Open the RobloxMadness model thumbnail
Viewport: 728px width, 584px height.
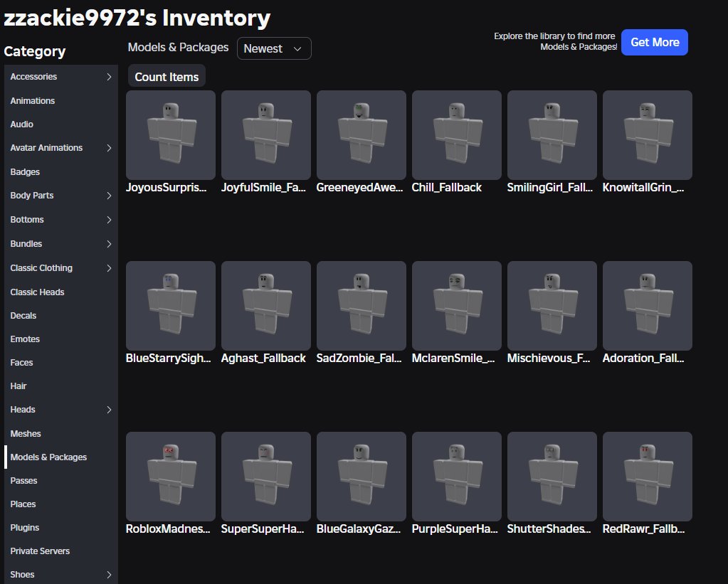coord(170,477)
